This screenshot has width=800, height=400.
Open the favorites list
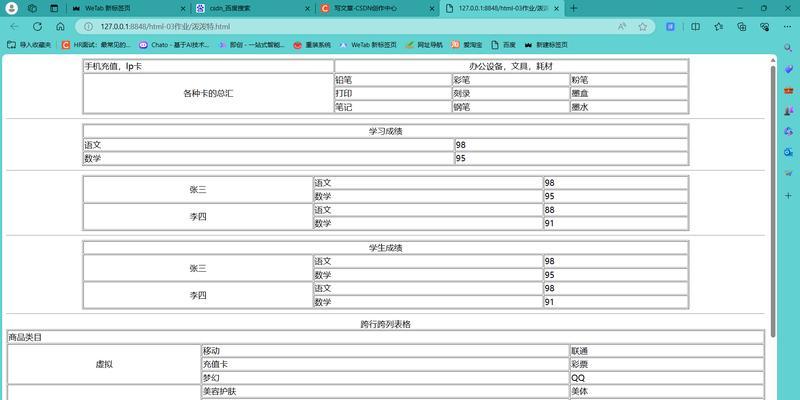pyautogui.click(x=719, y=27)
